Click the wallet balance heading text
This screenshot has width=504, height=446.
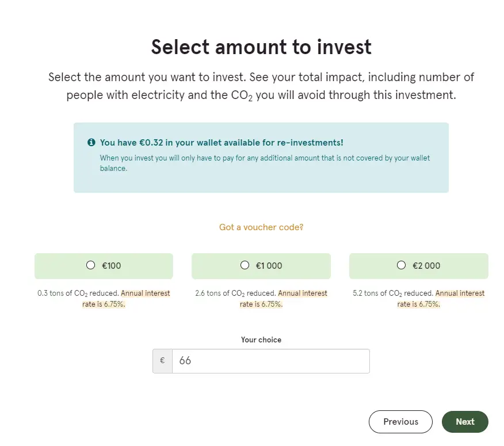click(222, 143)
